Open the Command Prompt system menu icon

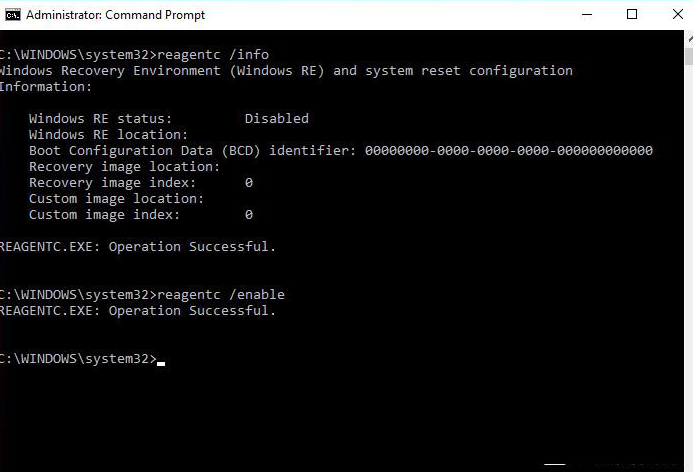click(11, 15)
